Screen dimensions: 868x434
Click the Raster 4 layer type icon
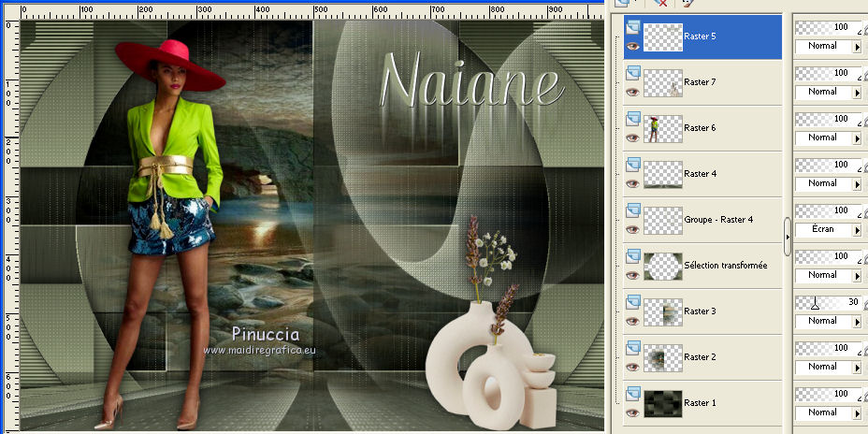[634, 165]
